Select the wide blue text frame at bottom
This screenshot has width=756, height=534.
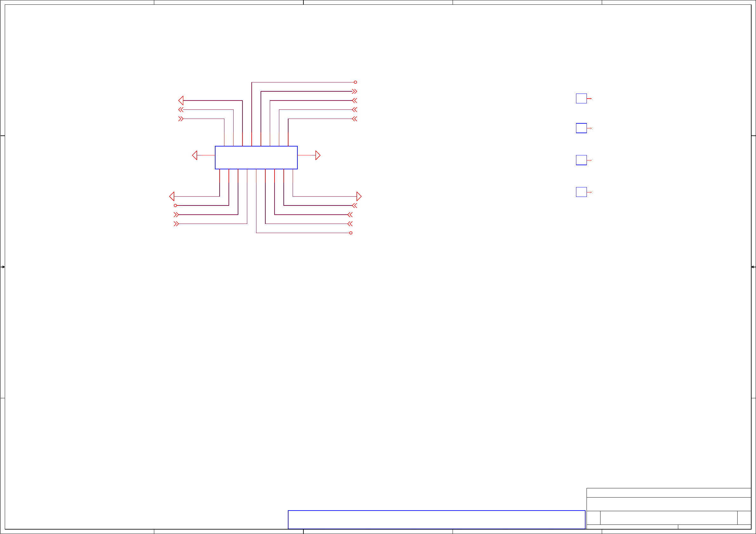[x=436, y=519]
